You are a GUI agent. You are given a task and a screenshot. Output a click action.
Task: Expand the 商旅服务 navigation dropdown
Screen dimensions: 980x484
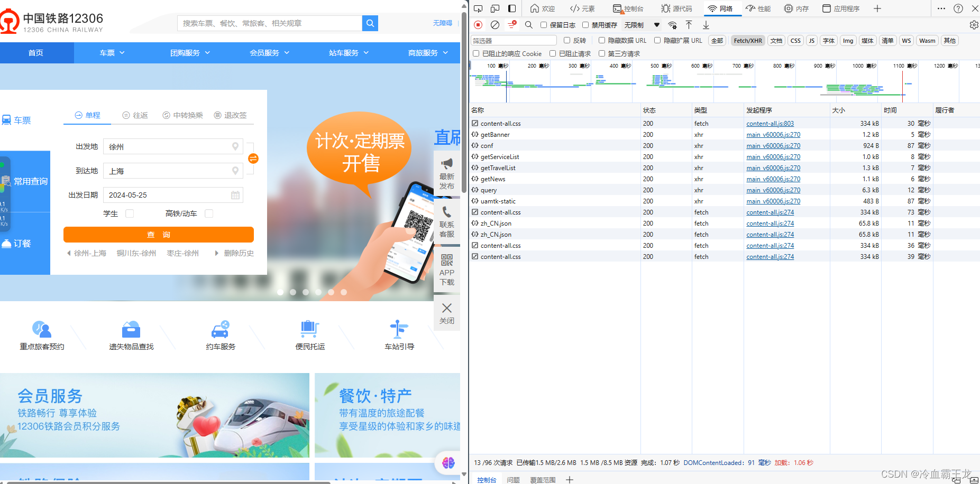pos(428,53)
